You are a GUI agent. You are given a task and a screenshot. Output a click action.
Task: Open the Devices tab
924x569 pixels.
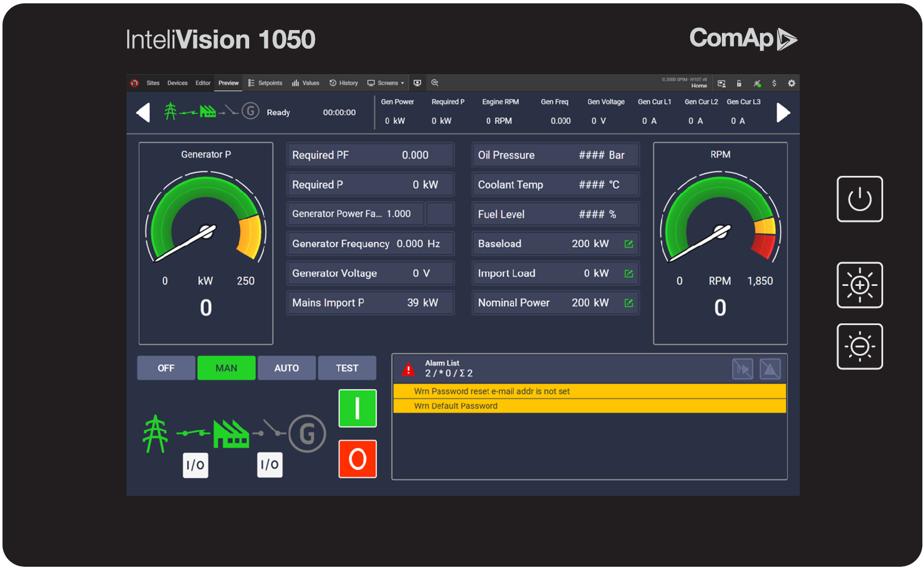tap(177, 83)
